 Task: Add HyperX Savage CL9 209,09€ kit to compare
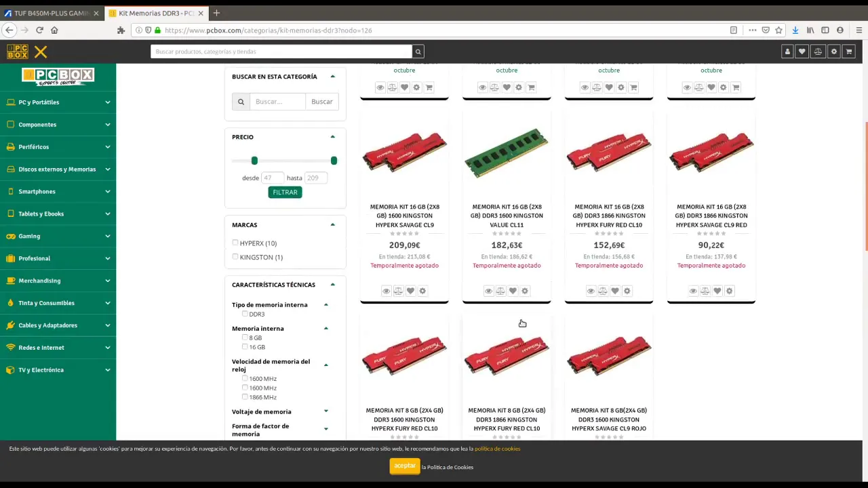pos(398,291)
